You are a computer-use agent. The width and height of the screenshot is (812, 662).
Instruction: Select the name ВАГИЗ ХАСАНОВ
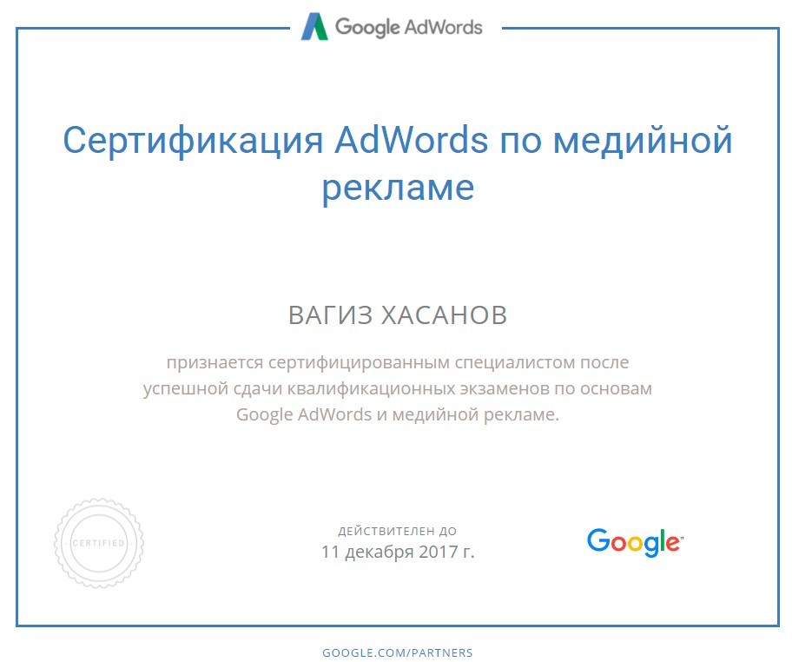click(398, 315)
